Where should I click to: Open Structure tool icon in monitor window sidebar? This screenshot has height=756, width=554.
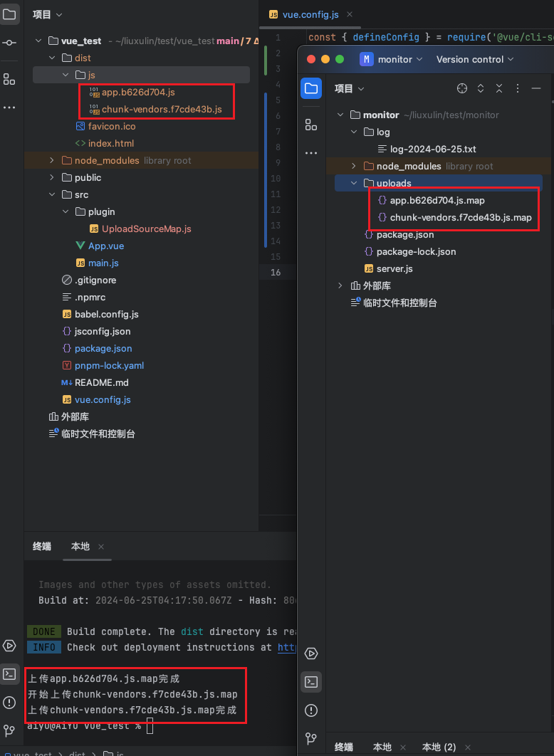tap(311, 125)
